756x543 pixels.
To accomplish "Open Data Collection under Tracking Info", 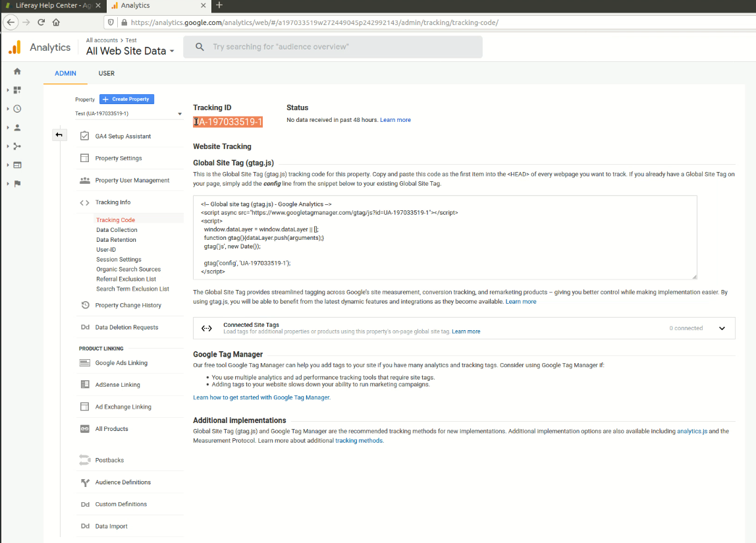I will [x=117, y=230].
